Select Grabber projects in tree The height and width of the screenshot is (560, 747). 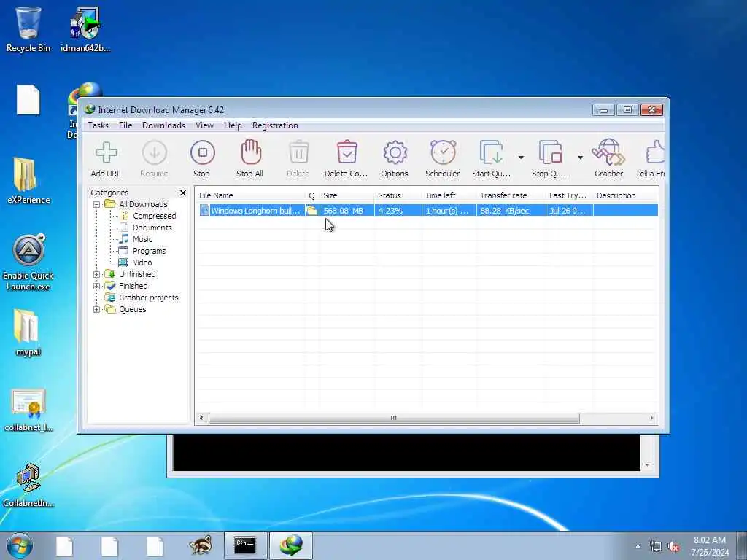click(148, 297)
